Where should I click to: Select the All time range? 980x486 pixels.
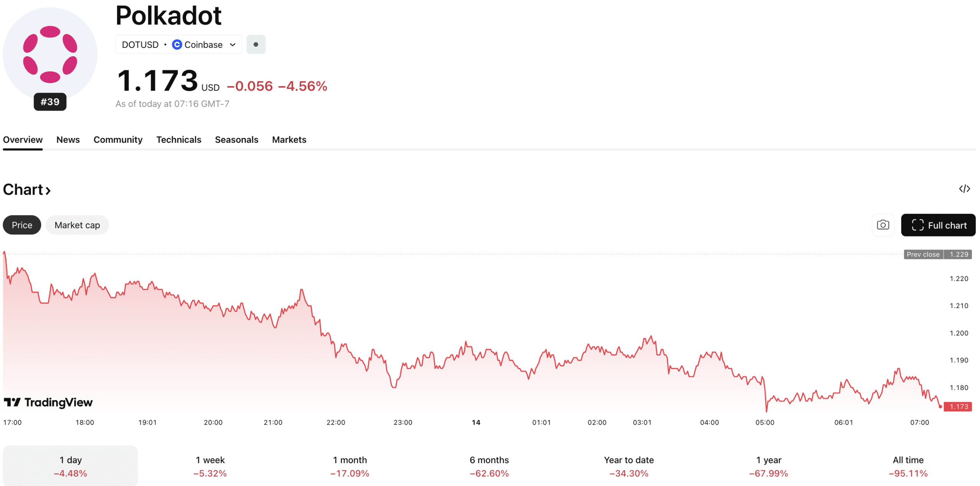(908, 466)
